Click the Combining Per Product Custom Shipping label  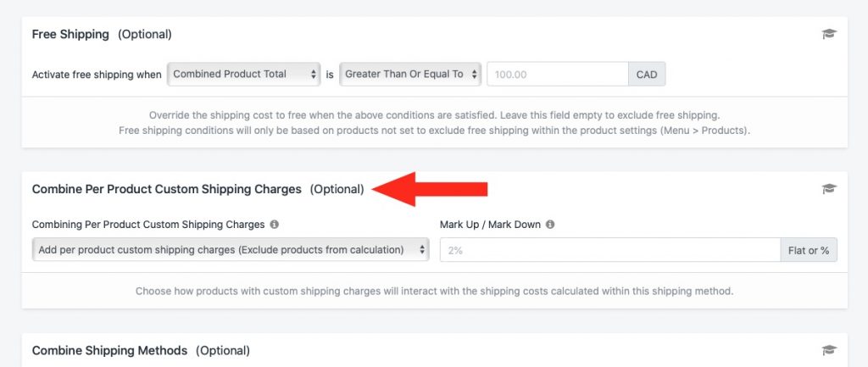[148, 225]
